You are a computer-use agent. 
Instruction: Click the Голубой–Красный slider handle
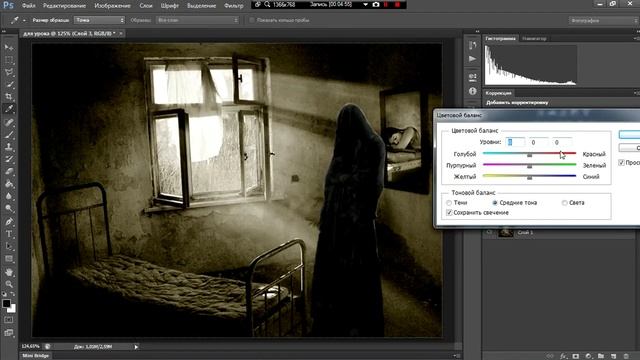(529, 155)
